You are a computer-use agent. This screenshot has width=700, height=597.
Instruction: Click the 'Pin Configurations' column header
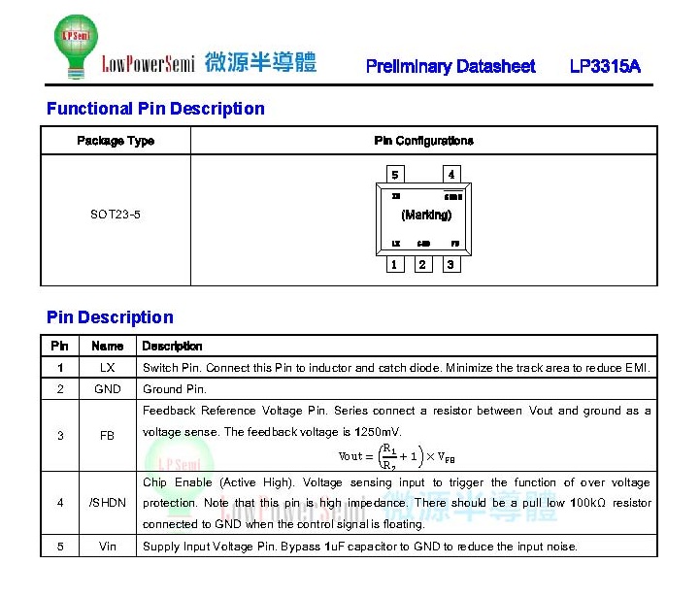(x=423, y=141)
